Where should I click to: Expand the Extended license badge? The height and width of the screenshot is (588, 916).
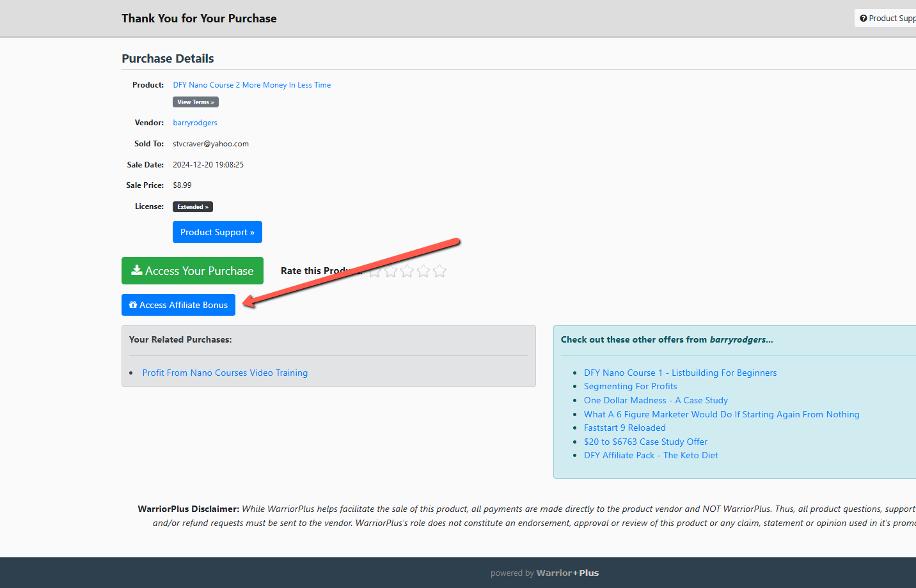[193, 207]
